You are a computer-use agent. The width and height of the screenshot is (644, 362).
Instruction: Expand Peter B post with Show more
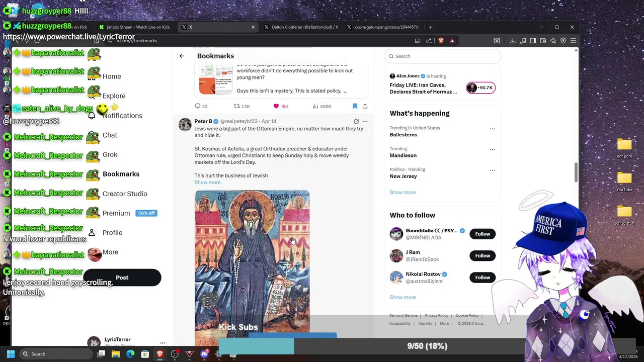[207, 183]
